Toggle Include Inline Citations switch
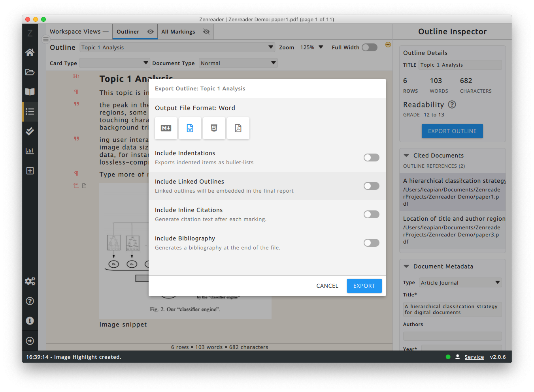Screen dimensions: 534x392 [372, 214]
